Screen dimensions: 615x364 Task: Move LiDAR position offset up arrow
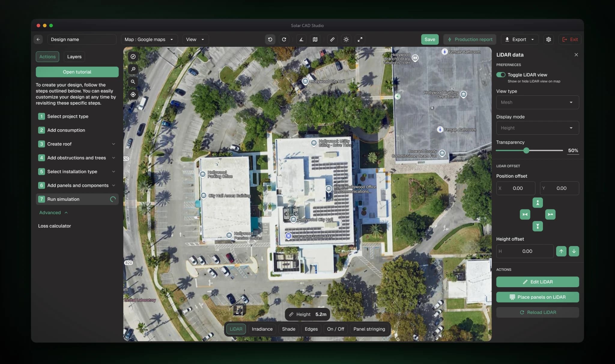538,203
